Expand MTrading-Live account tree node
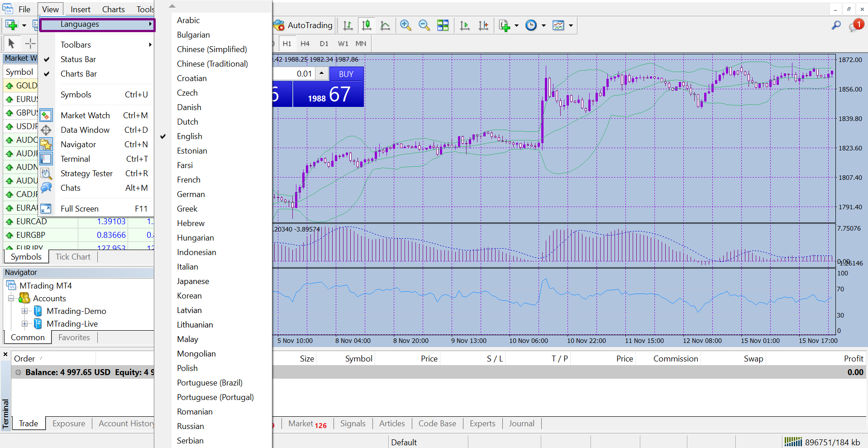868x448 pixels. (25, 324)
